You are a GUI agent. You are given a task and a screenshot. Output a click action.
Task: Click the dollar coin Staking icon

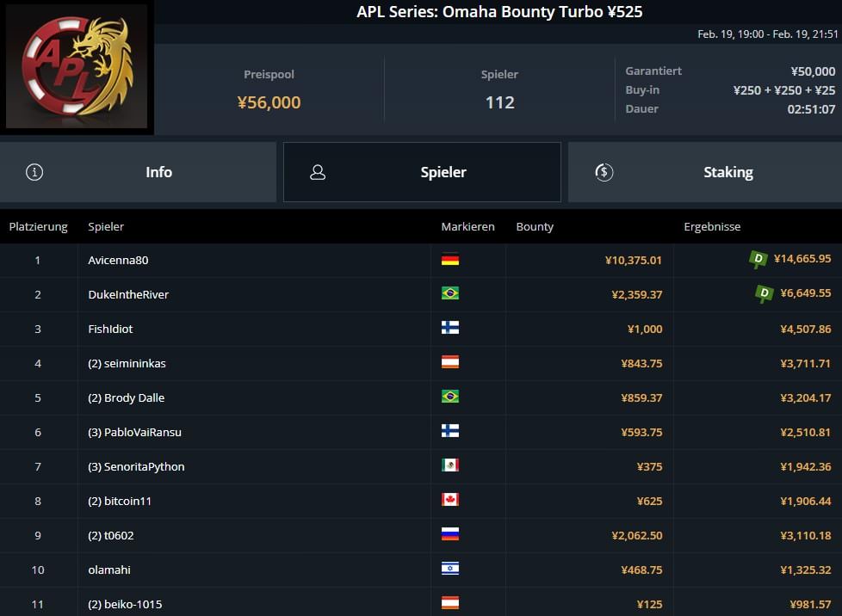tap(604, 172)
